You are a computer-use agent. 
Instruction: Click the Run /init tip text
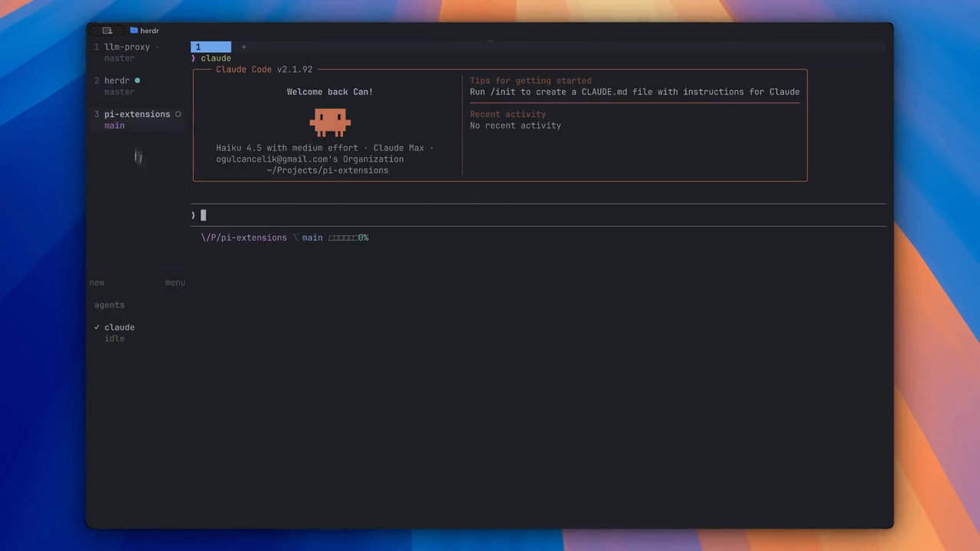click(x=635, y=92)
